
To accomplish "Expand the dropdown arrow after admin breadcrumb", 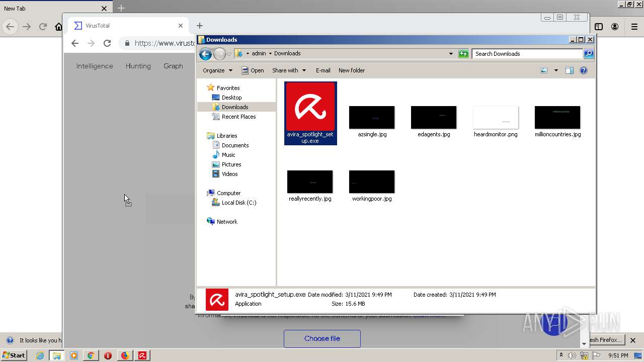I will [x=270, y=53].
